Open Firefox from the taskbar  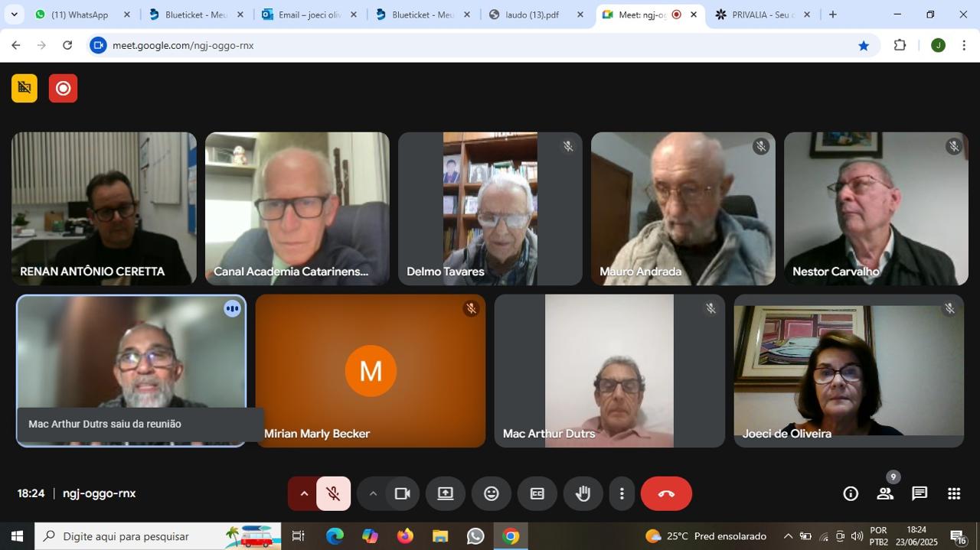tap(405, 536)
